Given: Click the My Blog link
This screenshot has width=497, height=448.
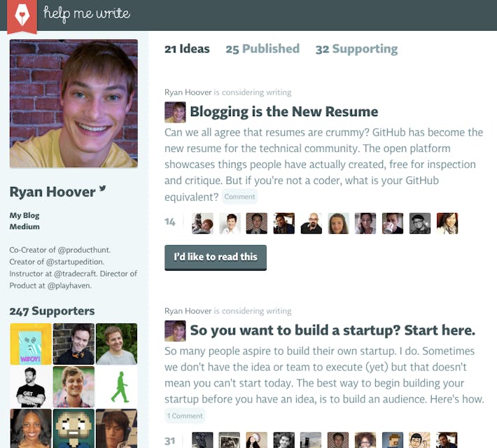Looking at the screenshot, I should (x=24, y=216).
